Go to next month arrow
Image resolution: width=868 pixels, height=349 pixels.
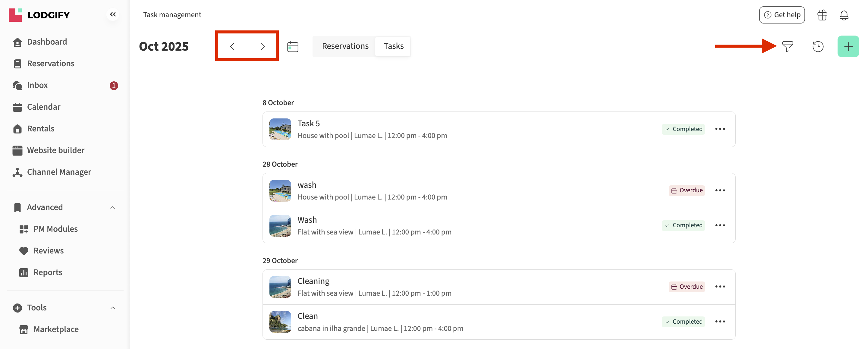pyautogui.click(x=263, y=46)
